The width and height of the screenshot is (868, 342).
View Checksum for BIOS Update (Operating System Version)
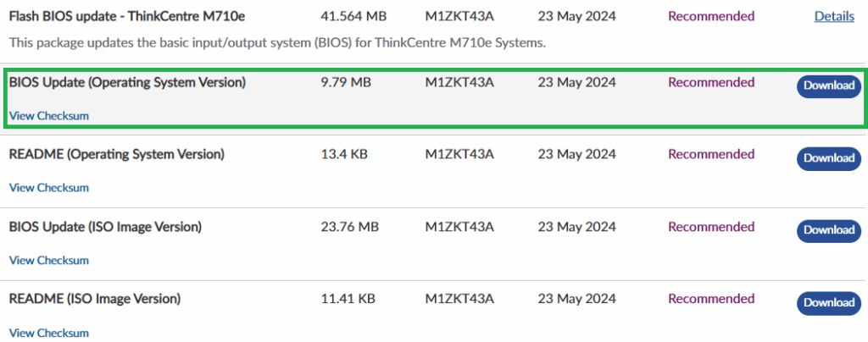tap(48, 115)
